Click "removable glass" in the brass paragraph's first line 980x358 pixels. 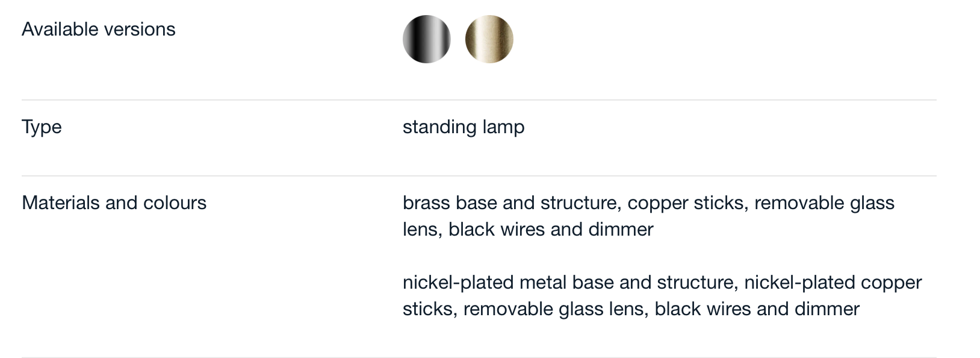tap(824, 203)
